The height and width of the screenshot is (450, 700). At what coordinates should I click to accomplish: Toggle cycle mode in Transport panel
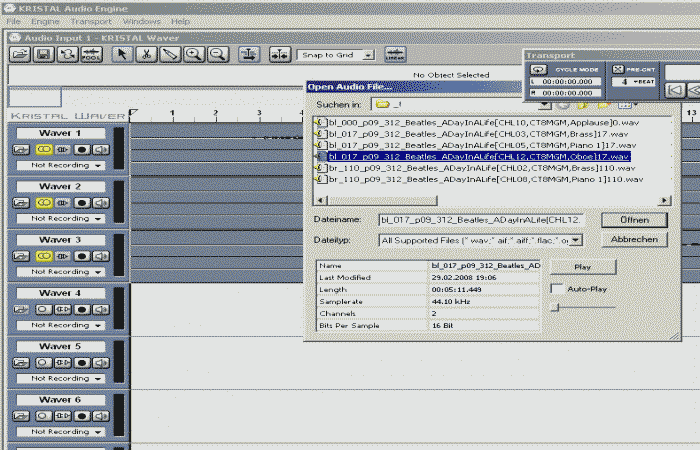538,69
